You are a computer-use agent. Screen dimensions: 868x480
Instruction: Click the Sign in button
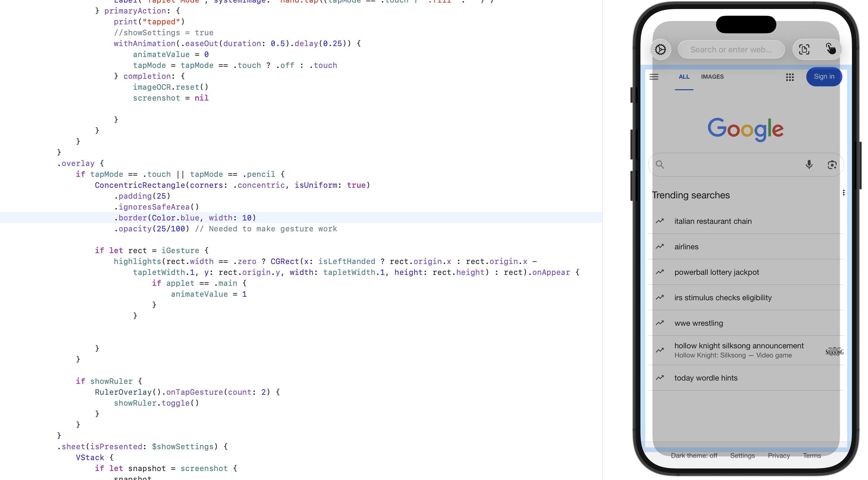click(824, 77)
